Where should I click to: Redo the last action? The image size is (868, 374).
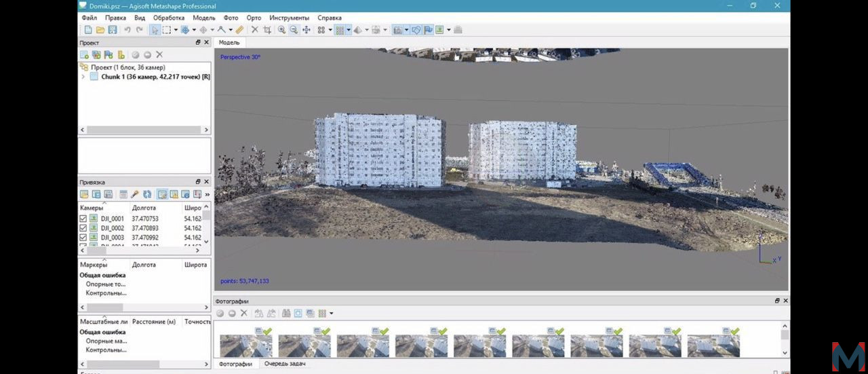click(x=140, y=30)
